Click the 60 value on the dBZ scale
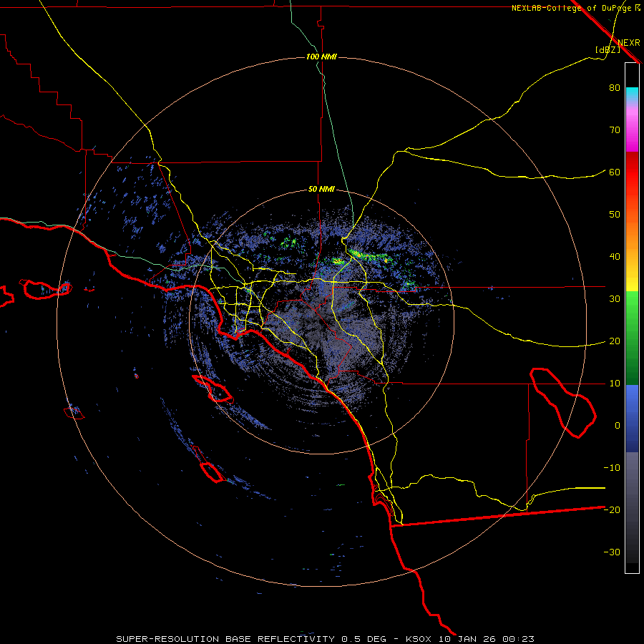Viewport: 644px width, 644px height. [615, 172]
